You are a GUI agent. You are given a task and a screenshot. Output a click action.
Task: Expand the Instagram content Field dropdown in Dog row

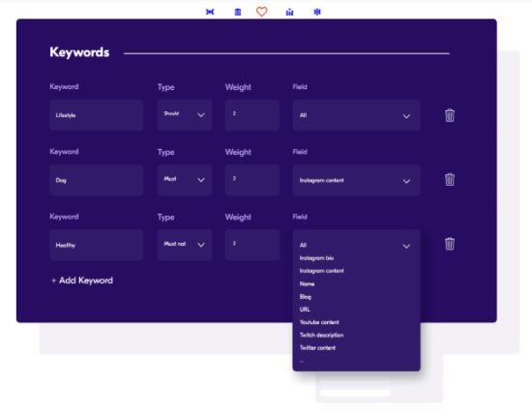pyautogui.click(x=357, y=180)
